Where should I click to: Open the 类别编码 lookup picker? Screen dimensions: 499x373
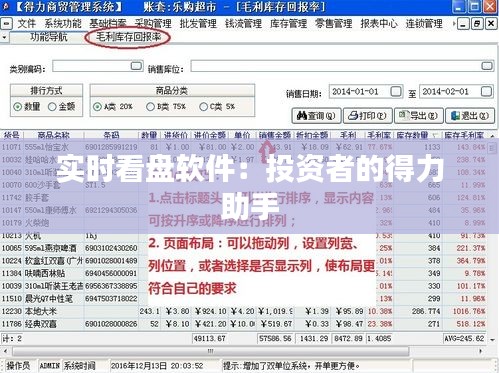point(136,65)
